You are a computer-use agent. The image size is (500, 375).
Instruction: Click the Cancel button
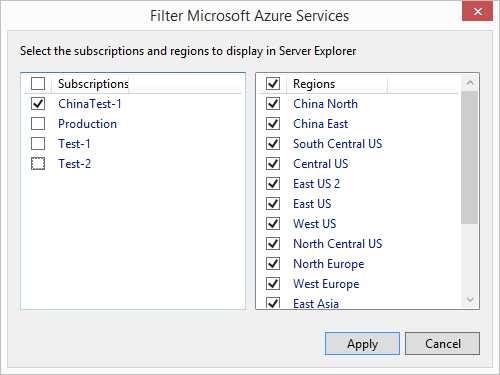443,343
